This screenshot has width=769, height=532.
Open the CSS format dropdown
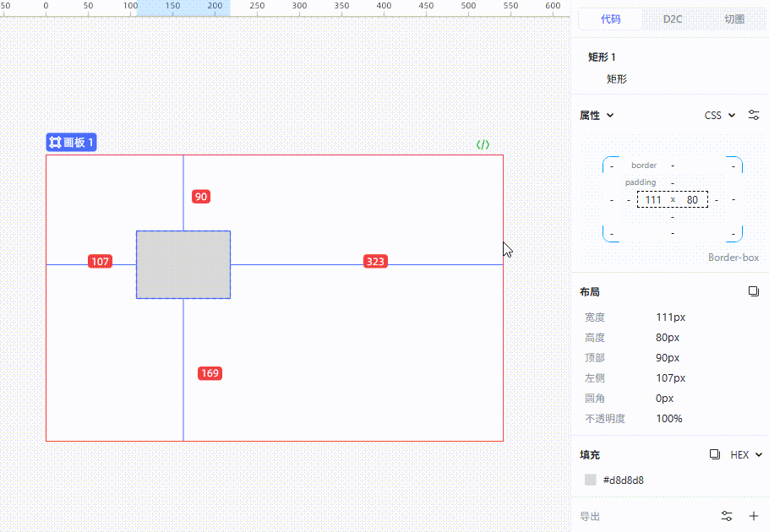tap(720, 115)
